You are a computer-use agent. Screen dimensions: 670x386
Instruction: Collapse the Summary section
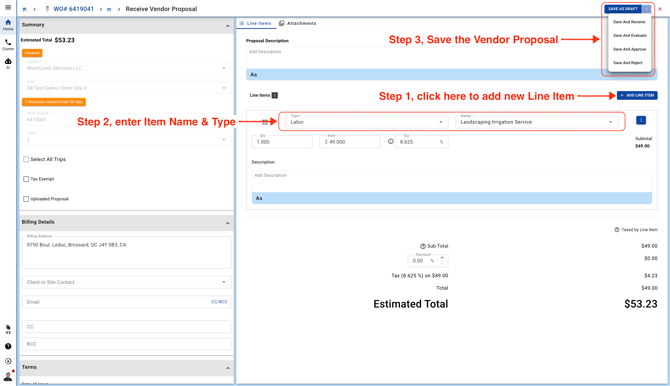coord(227,26)
